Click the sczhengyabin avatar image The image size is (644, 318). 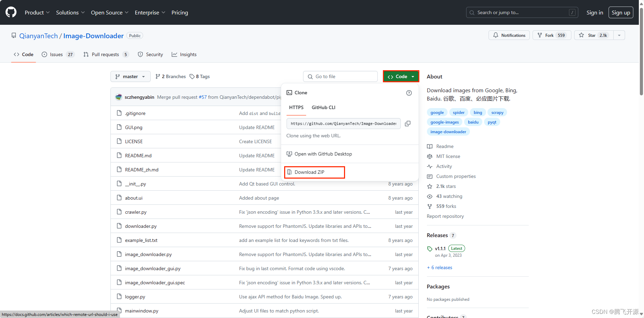coord(119,97)
